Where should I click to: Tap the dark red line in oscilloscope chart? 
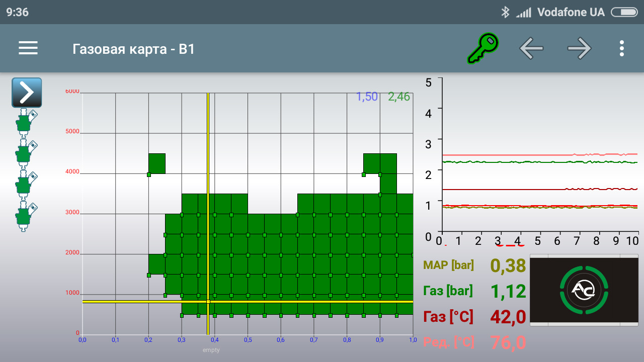coord(539,189)
